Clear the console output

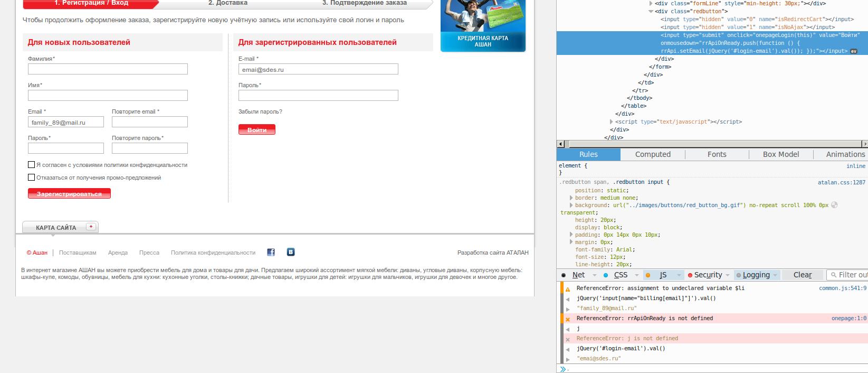[x=803, y=275]
